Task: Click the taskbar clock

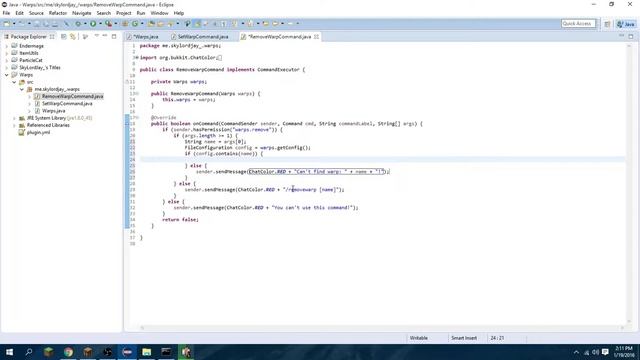Action: pyautogui.click(x=624, y=352)
